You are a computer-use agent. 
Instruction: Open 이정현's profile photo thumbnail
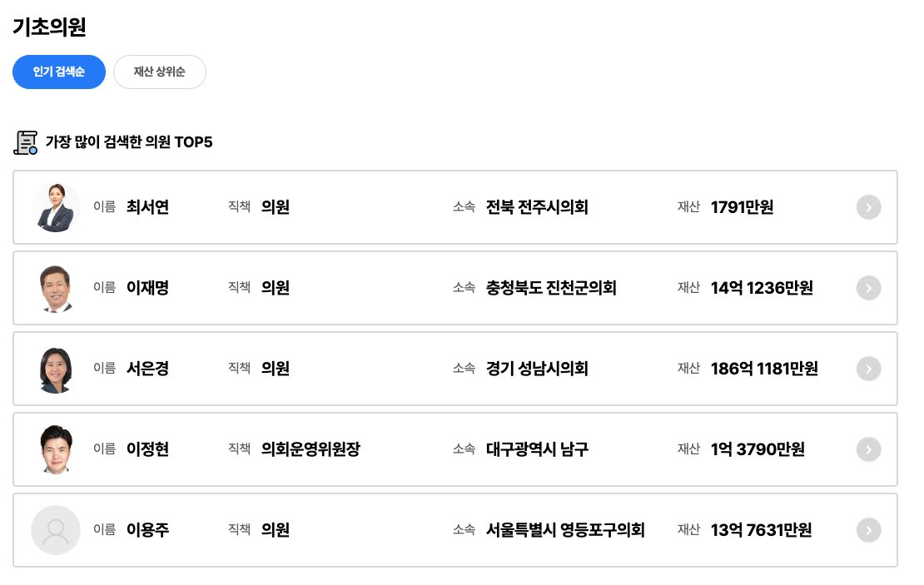pyautogui.click(x=56, y=449)
